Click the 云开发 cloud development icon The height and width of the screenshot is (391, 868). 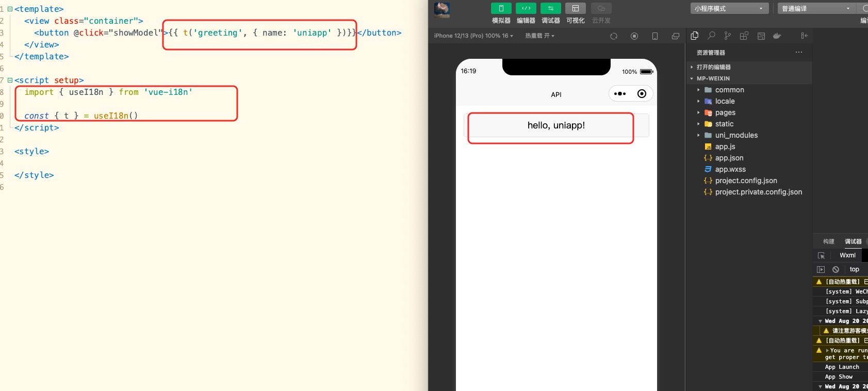point(601,8)
